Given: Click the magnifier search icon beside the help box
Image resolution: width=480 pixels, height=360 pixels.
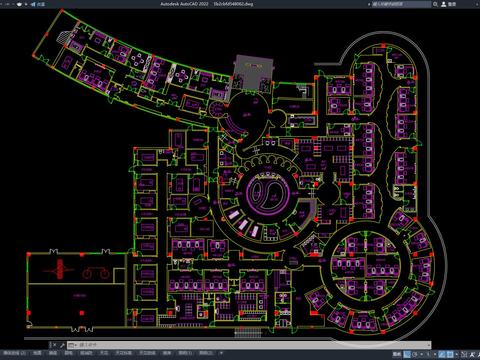Looking at the screenshot, I should click(x=435, y=4).
